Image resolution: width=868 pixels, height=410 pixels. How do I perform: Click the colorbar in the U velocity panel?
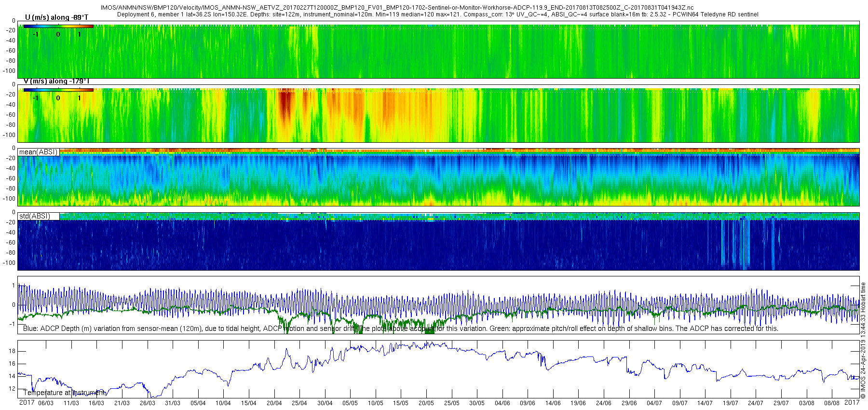click(58, 26)
